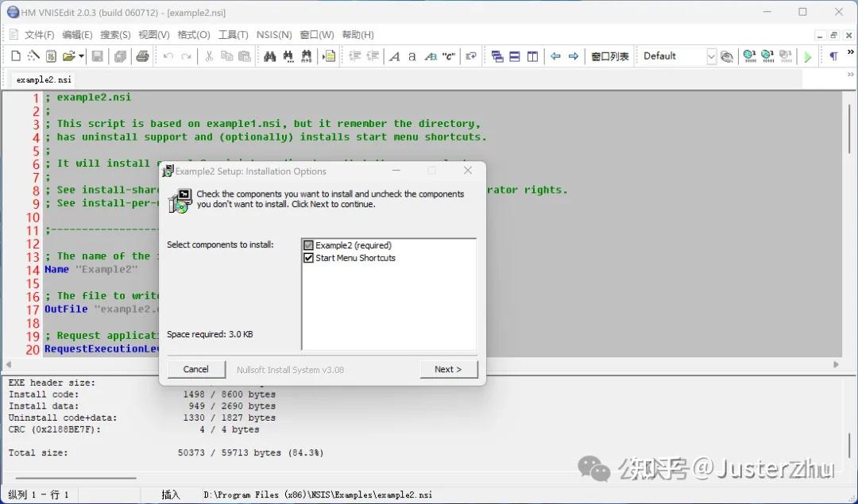Click the save floppy disk icon
Viewport: 858px width, 504px height.
tap(98, 56)
